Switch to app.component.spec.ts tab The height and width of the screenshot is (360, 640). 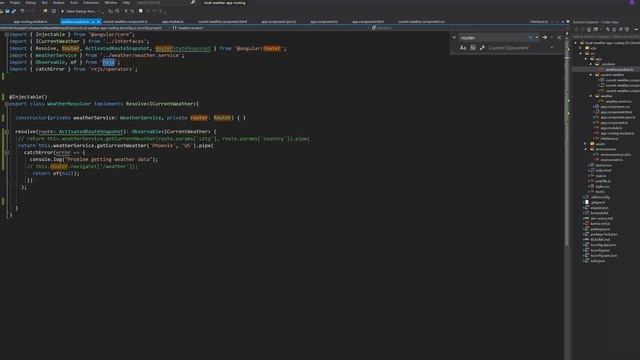278,22
